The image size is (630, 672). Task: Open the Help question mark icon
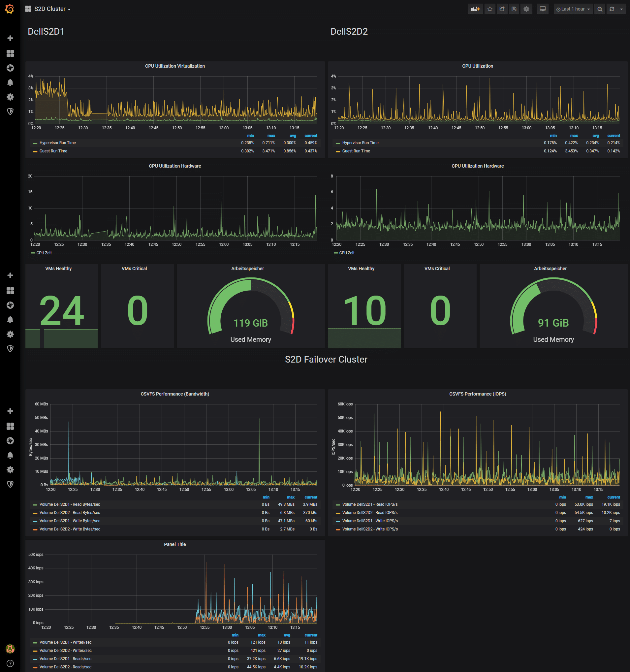pyautogui.click(x=10, y=663)
